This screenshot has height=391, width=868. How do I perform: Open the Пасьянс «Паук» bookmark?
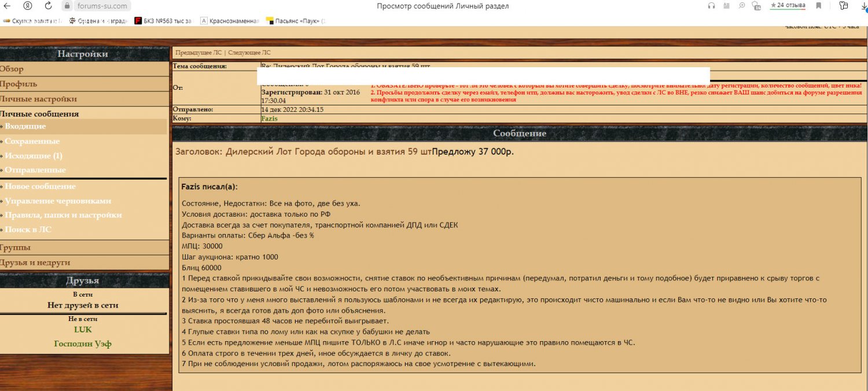(x=296, y=21)
